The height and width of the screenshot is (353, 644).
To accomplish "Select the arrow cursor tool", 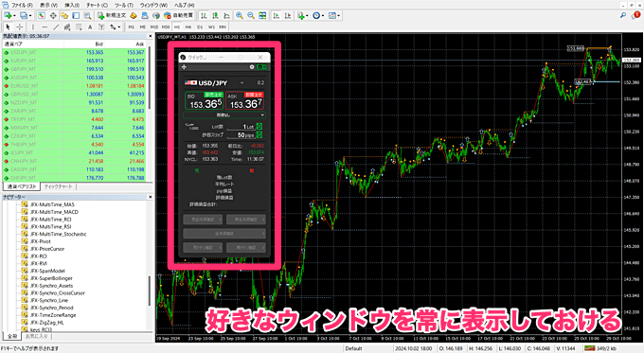I will pyautogui.click(x=8, y=27).
